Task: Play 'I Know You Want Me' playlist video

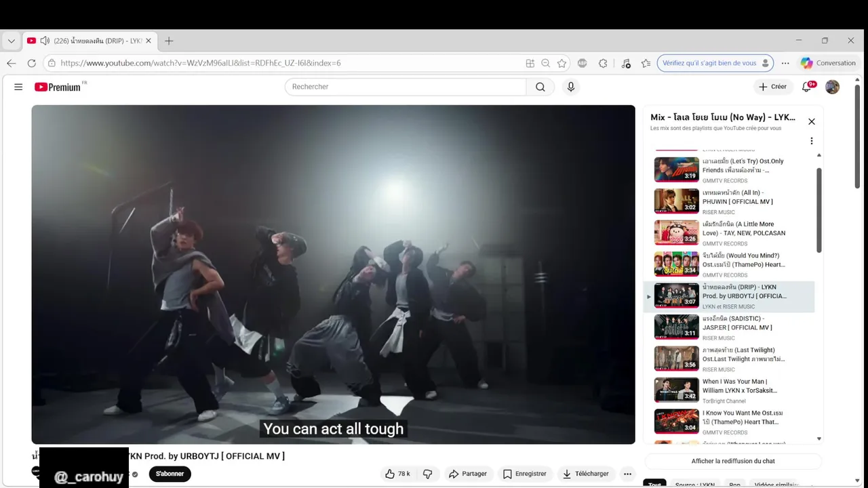Action: (x=729, y=422)
